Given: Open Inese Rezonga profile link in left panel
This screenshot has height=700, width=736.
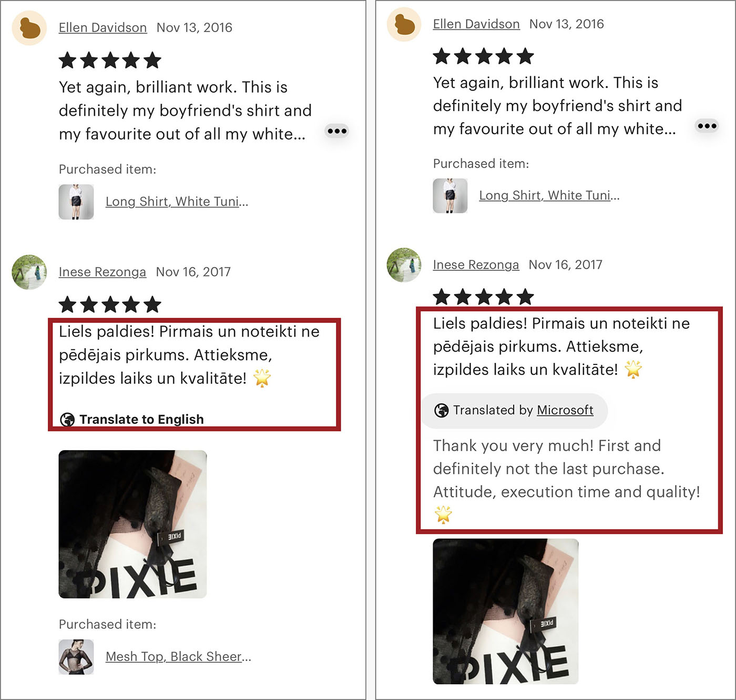Looking at the screenshot, I should pyautogui.click(x=103, y=272).
